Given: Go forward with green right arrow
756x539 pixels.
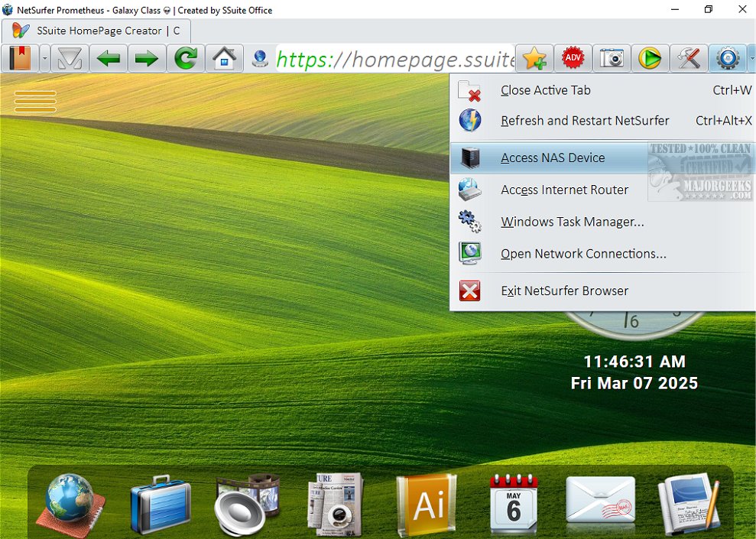Looking at the screenshot, I should tap(147, 58).
